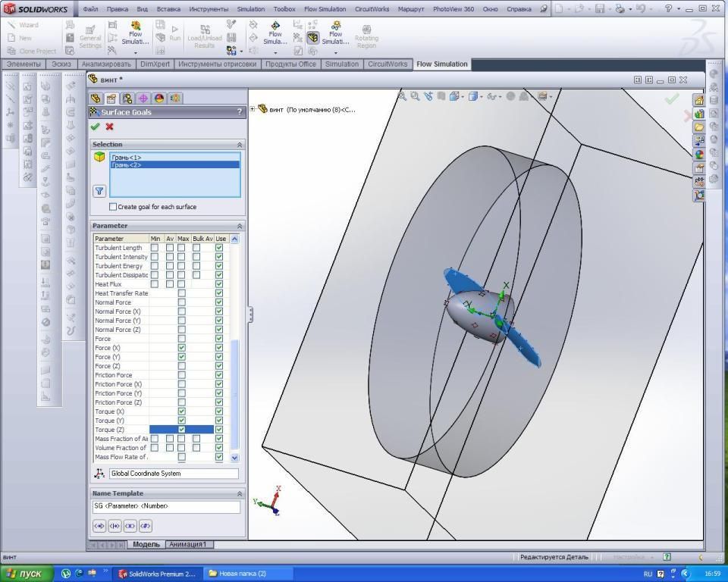Open the Flow Simulation analysis tree tab
Image resolution: width=728 pixels, height=582 pixels.
click(175, 98)
